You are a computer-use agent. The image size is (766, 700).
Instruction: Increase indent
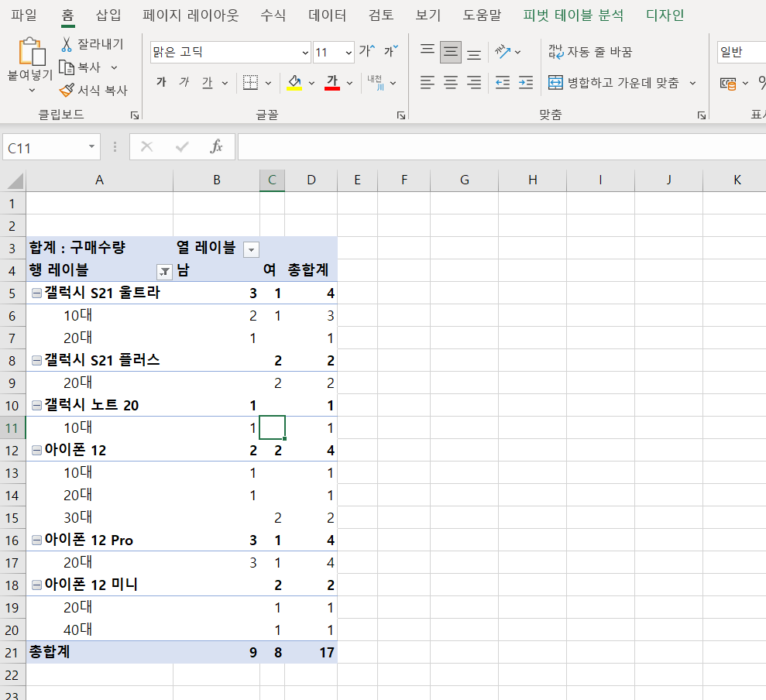click(x=526, y=83)
